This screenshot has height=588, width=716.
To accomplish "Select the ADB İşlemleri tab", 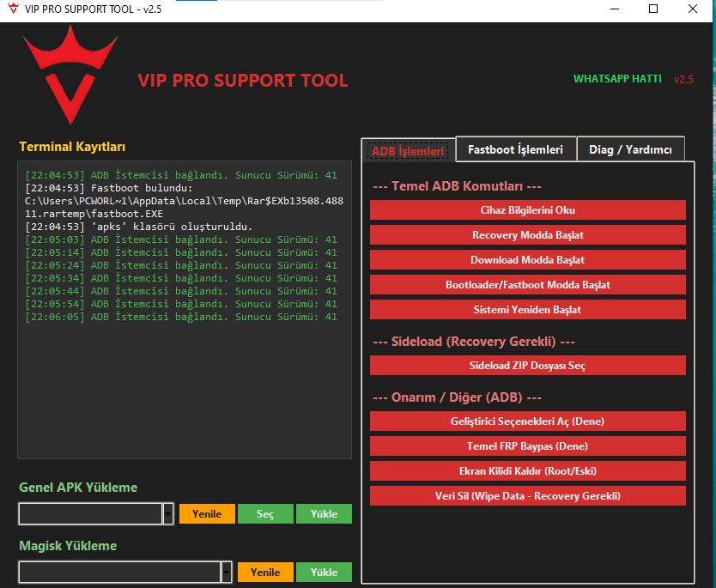I will click(x=408, y=150).
